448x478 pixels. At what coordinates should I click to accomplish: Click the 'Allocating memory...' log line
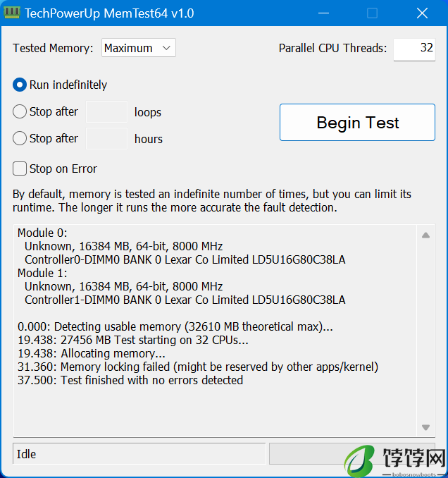click(92, 354)
